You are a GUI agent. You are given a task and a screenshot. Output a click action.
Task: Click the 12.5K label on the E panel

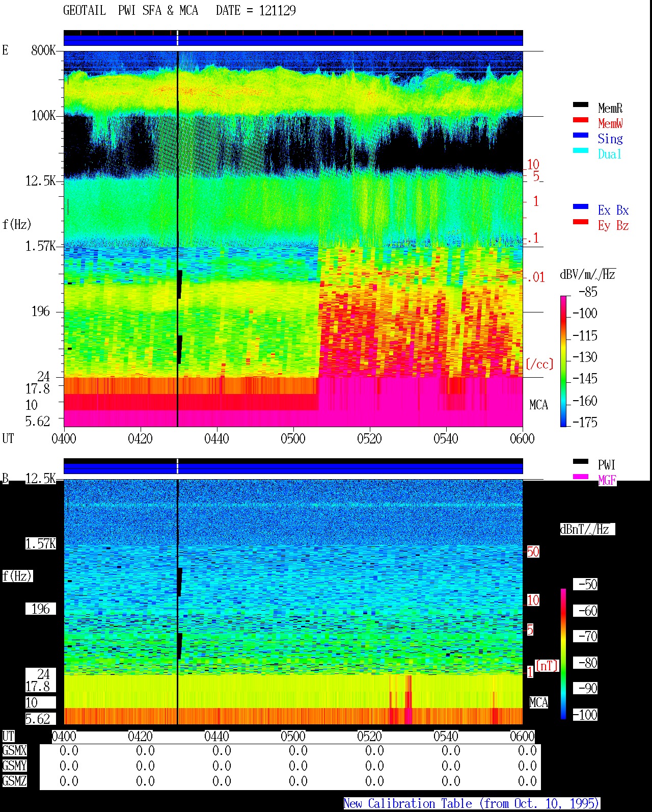(x=41, y=181)
